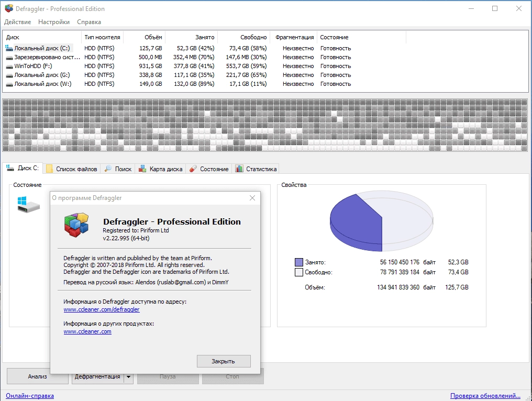
Task: Click the Свободно white color swatch
Action: pyautogui.click(x=299, y=272)
